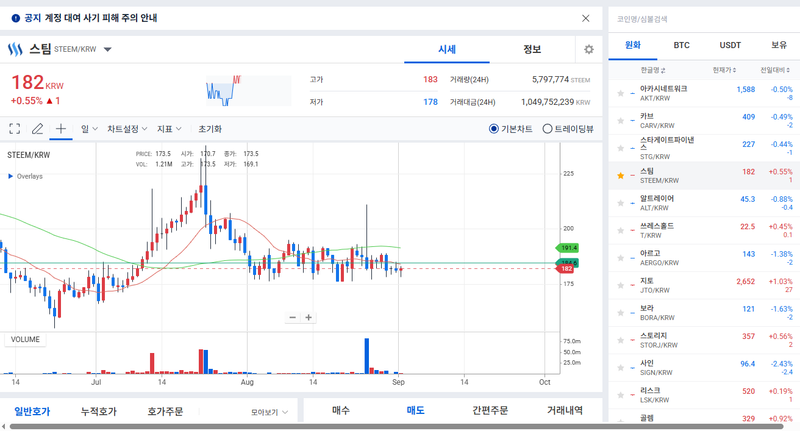
Task: Close the notice banner
Action: pyautogui.click(x=586, y=18)
